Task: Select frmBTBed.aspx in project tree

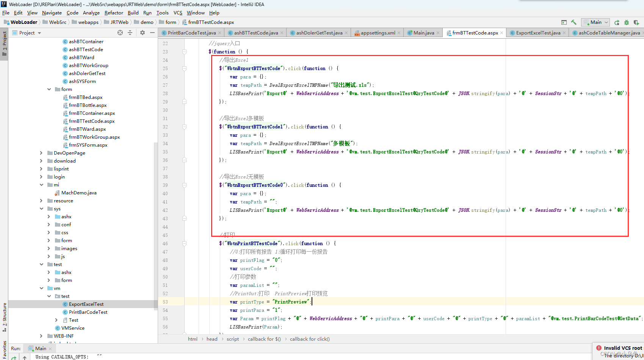Action: [85, 97]
